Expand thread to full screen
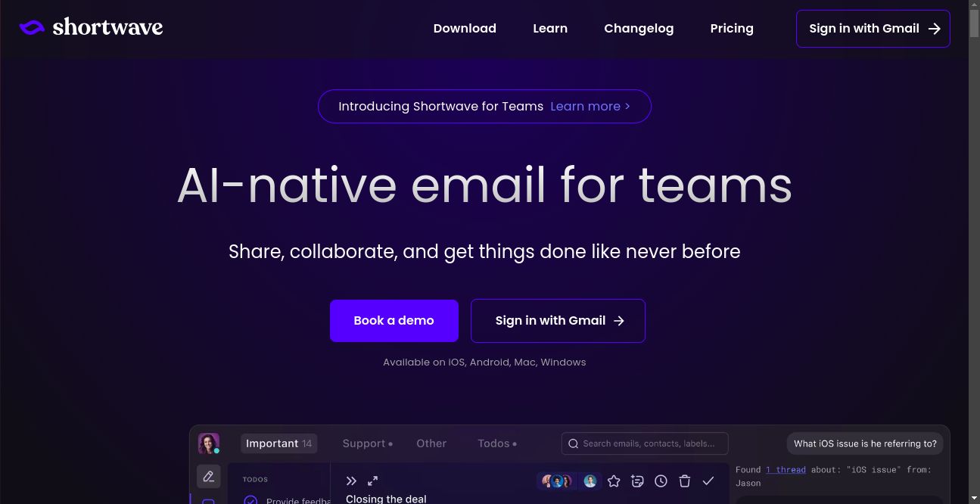Screen dimensions: 980x504 372,481
